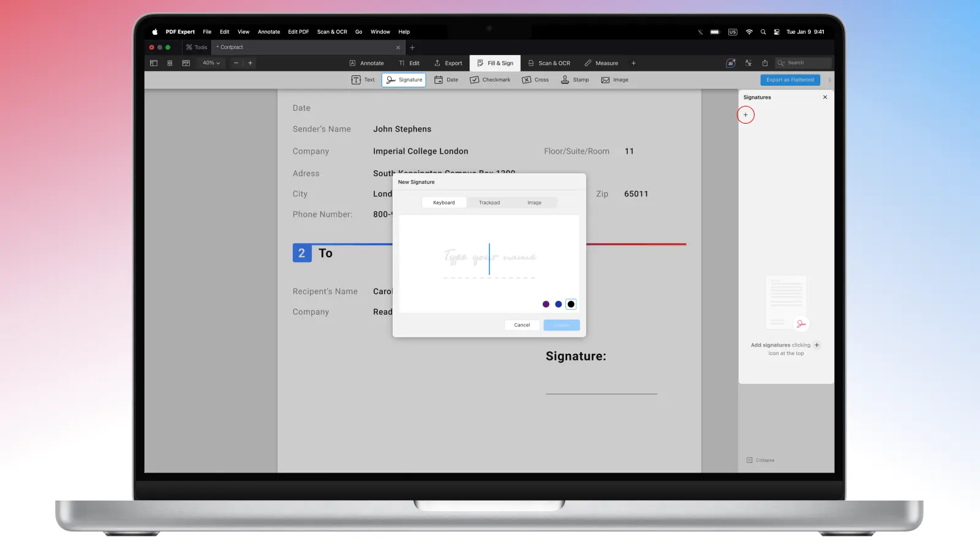980x551 pixels.
Task: Add a toolbar tab with plus after Measure
Action: [x=633, y=63]
